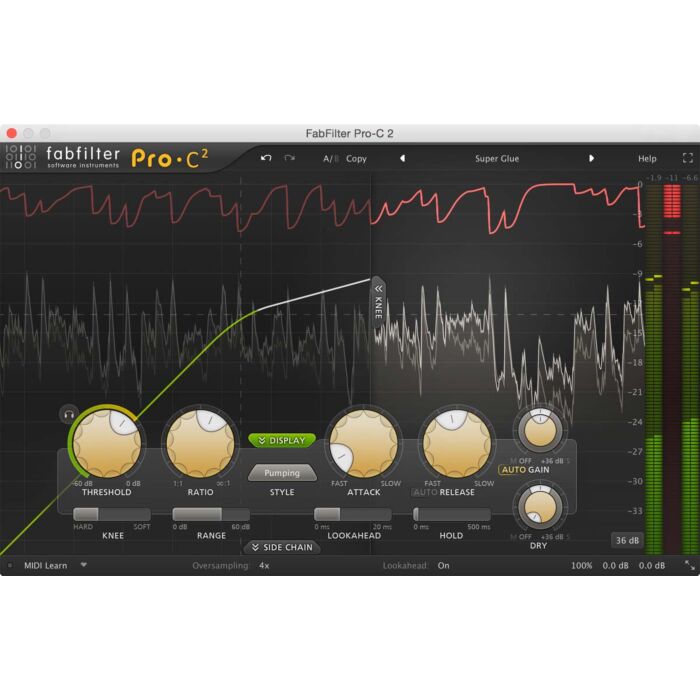Go to next preset with right arrow
700x700 pixels.
(591, 158)
